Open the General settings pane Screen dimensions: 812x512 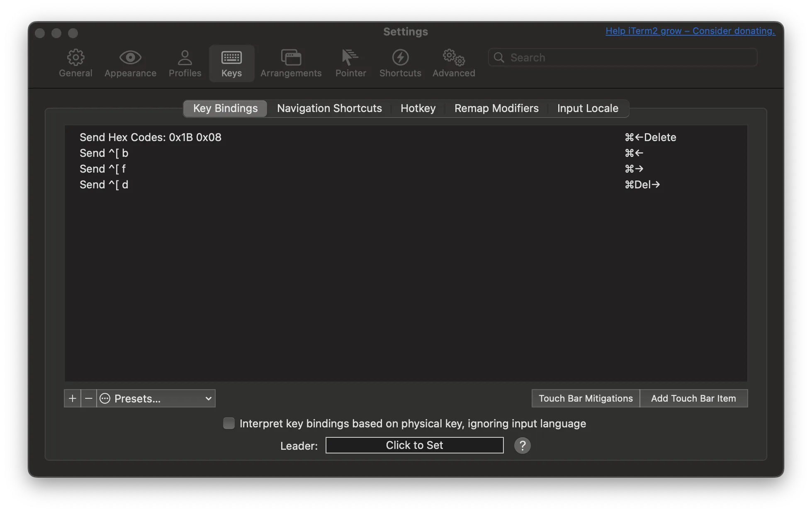[75, 63]
